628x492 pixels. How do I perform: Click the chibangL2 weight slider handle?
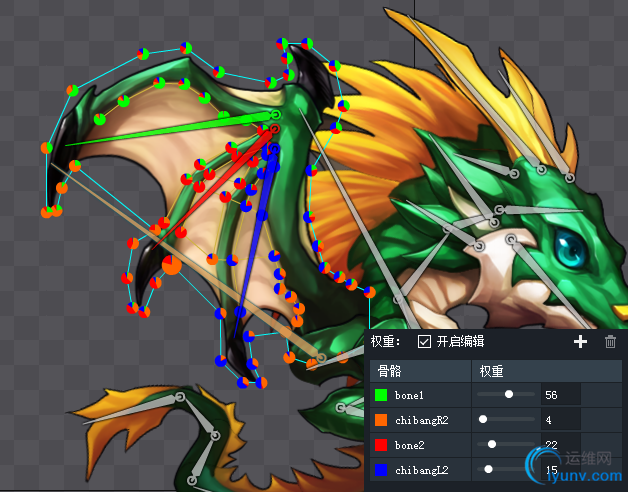click(x=488, y=469)
